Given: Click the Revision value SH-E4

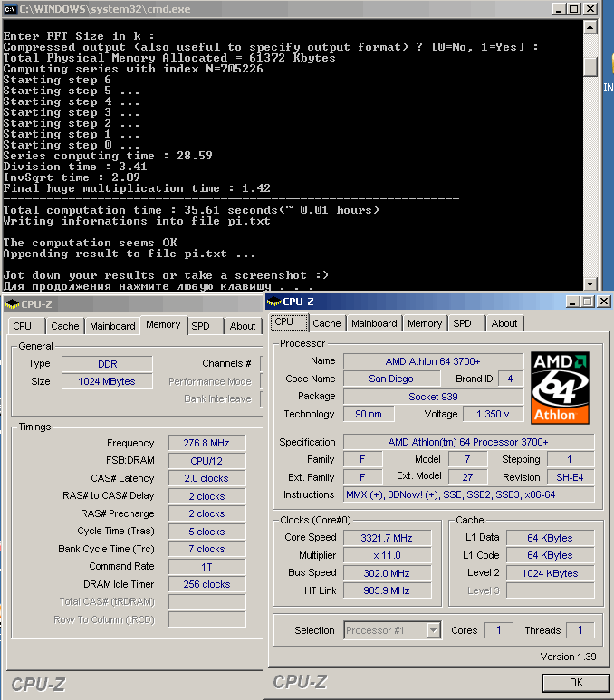Looking at the screenshot, I should click(x=571, y=477).
